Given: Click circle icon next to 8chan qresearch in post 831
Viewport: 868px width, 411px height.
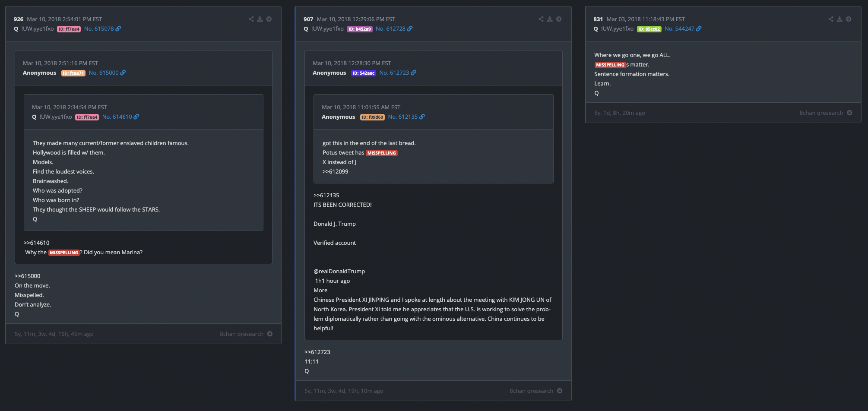Looking at the screenshot, I should point(849,113).
